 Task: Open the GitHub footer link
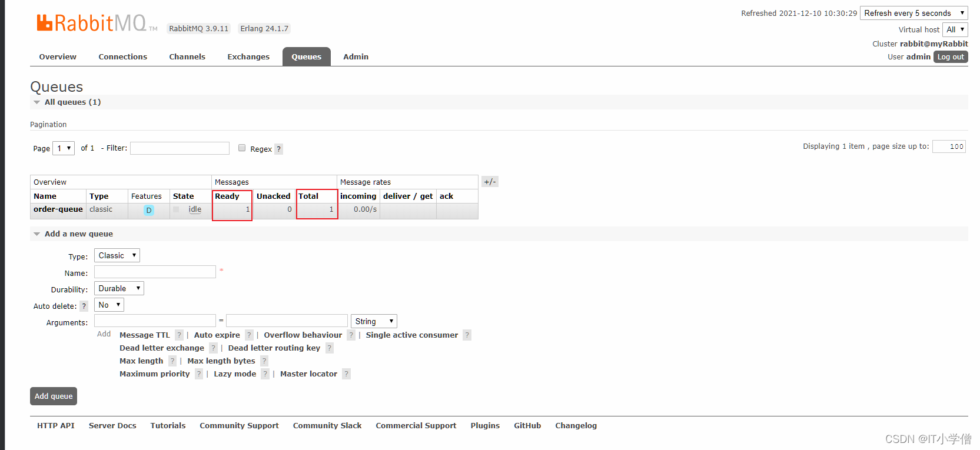point(527,426)
